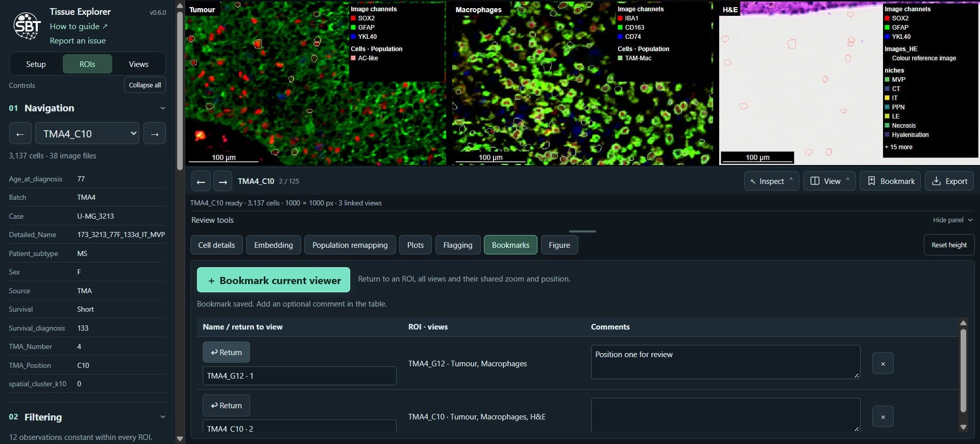
Task: Click the review panel resize handle bar
Action: (x=582, y=231)
